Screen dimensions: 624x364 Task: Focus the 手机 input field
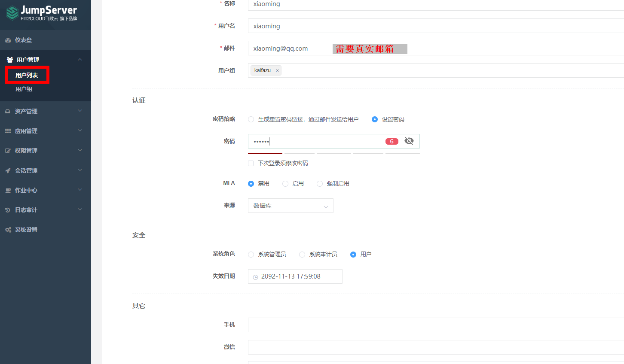pyautogui.click(x=436, y=325)
